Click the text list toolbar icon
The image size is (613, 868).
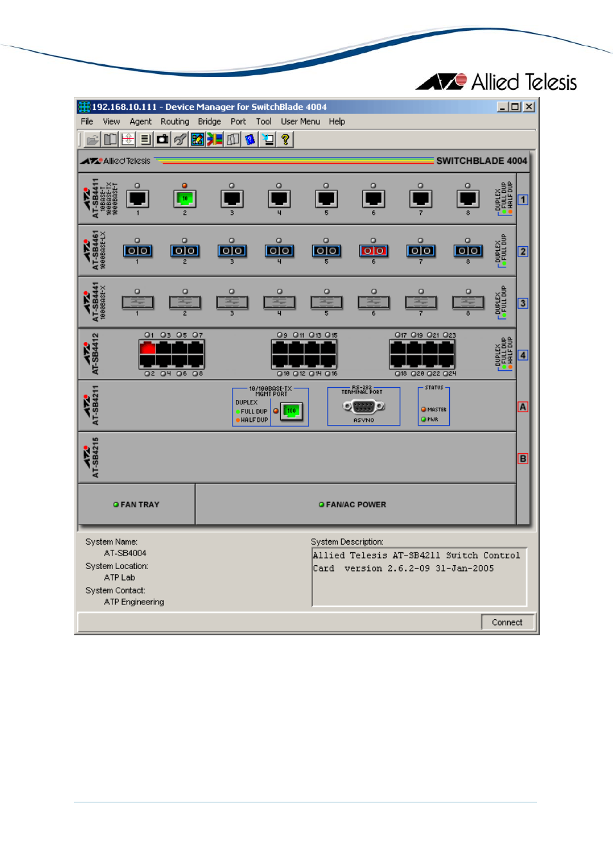coord(145,140)
